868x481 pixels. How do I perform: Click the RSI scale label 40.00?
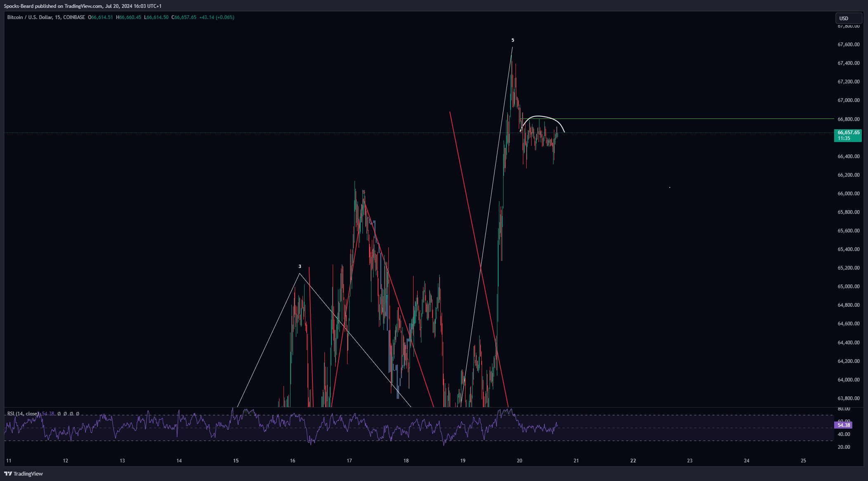tap(844, 434)
